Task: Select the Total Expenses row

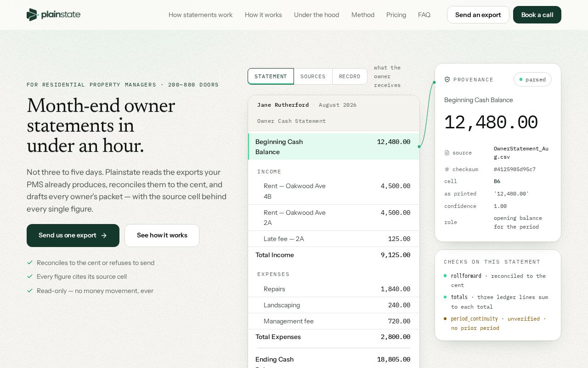Action: 334,337
